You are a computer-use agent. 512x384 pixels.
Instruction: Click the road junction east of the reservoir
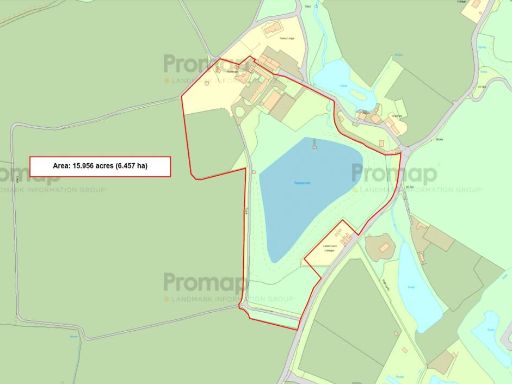405,152
